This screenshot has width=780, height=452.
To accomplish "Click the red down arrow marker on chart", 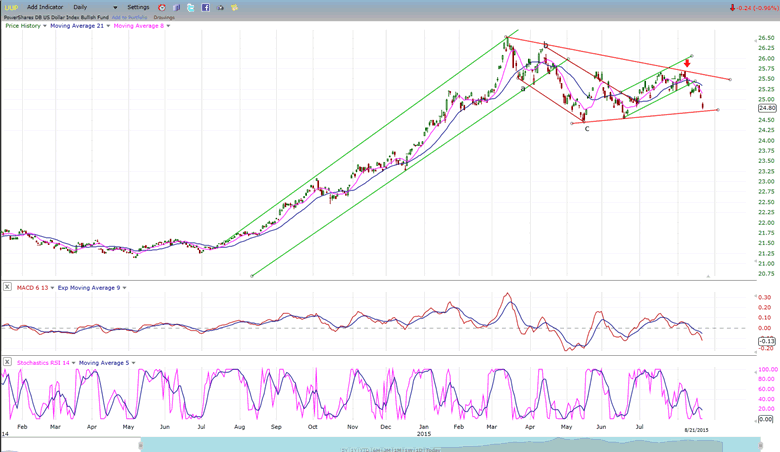I will tap(687, 62).
